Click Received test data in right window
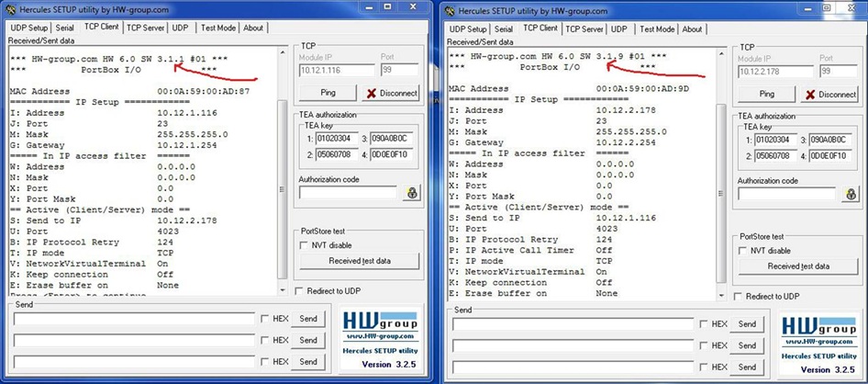Screen dimensions: 868x384 coord(798,266)
